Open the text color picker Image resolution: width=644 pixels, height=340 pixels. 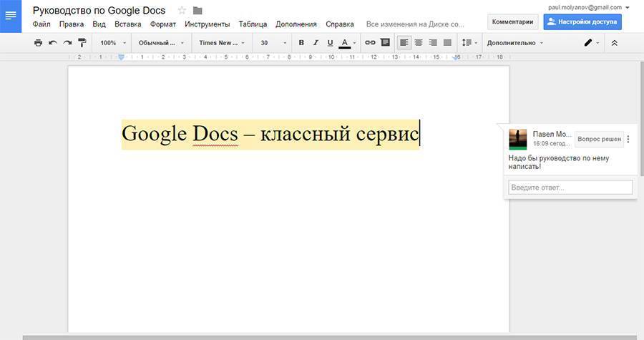(x=348, y=43)
